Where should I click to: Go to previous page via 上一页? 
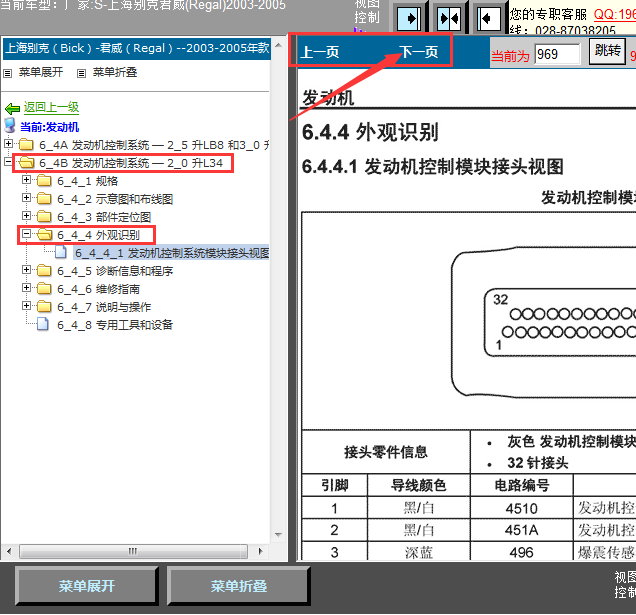click(321, 52)
